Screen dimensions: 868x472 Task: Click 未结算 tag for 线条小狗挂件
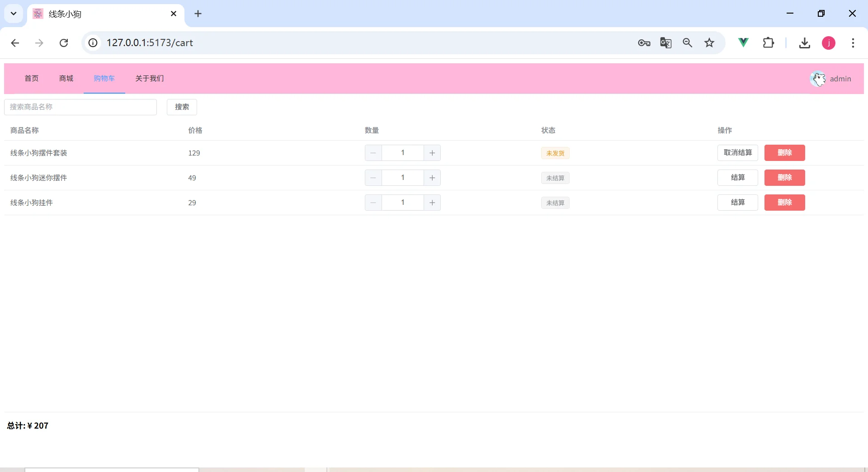click(x=555, y=203)
